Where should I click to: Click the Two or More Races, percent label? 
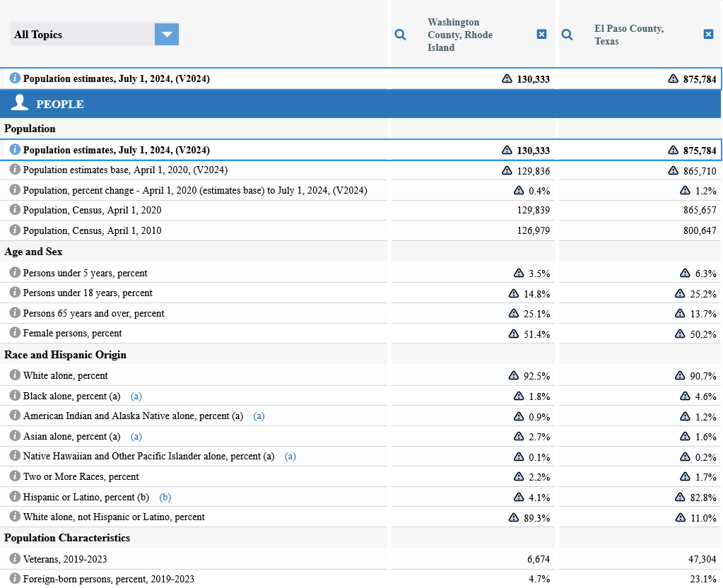[x=81, y=476]
